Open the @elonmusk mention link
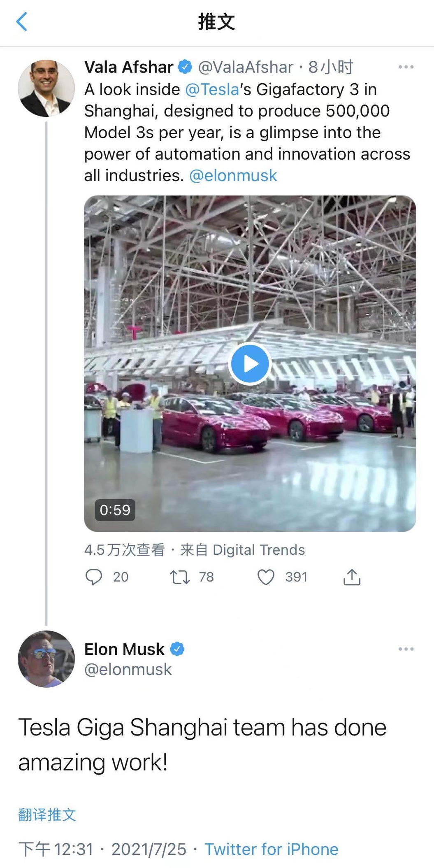This screenshot has height=868, width=434. 233,176
